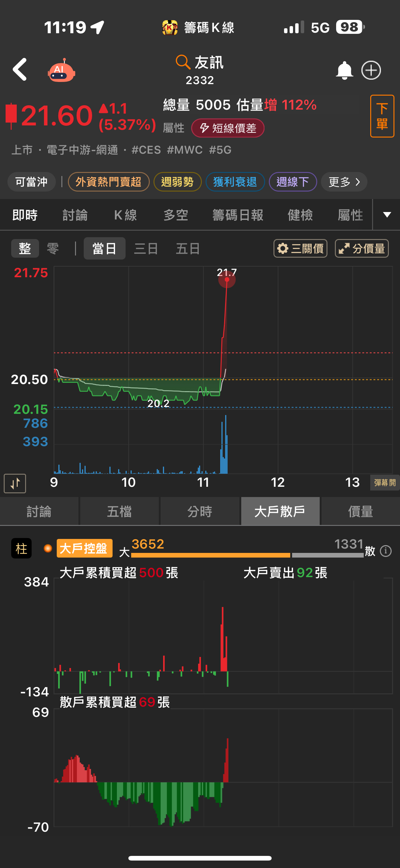Open the 價量 panel tab
The width and height of the screenshot is (400, 868).
click(x=361, y=512)
